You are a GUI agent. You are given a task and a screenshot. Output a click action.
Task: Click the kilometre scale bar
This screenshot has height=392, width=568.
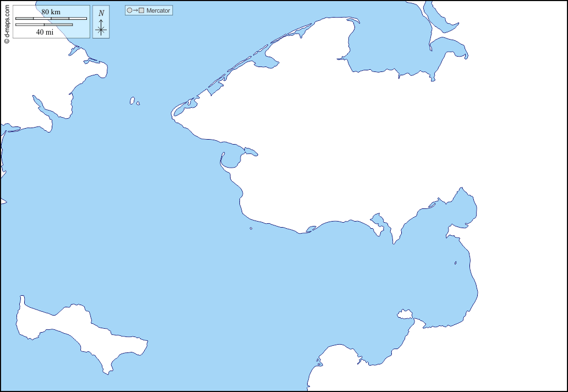[51, 19]
